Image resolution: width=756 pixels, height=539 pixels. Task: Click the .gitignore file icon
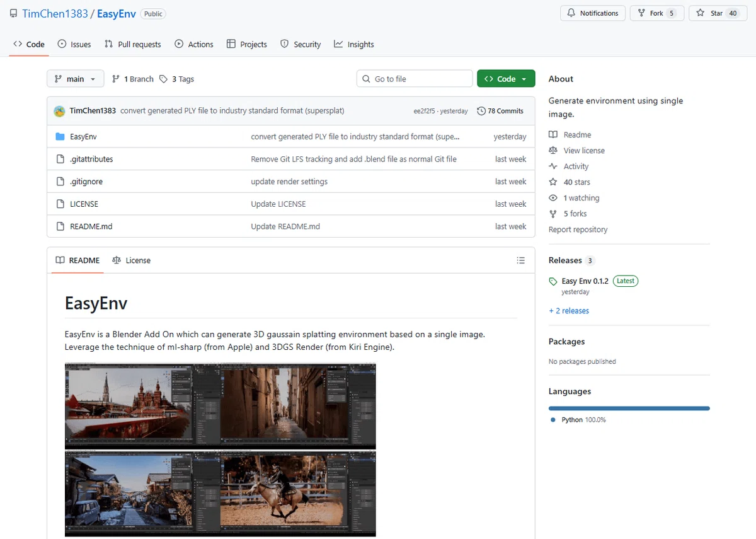(60, 182)
